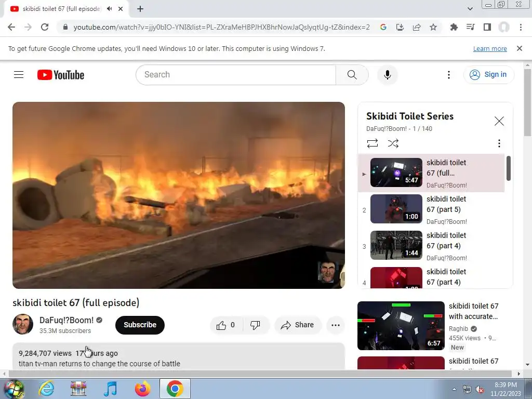Screen dimensions: 532x399
Task: Open a new browser tab
Action: click(140, 9)
